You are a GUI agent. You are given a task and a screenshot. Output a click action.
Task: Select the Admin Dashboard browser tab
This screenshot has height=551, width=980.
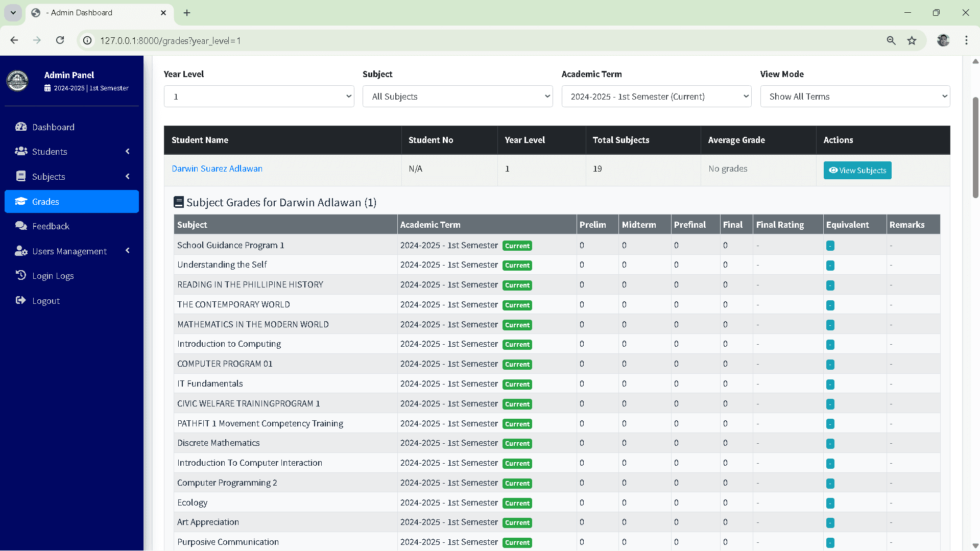pos(99,13)
